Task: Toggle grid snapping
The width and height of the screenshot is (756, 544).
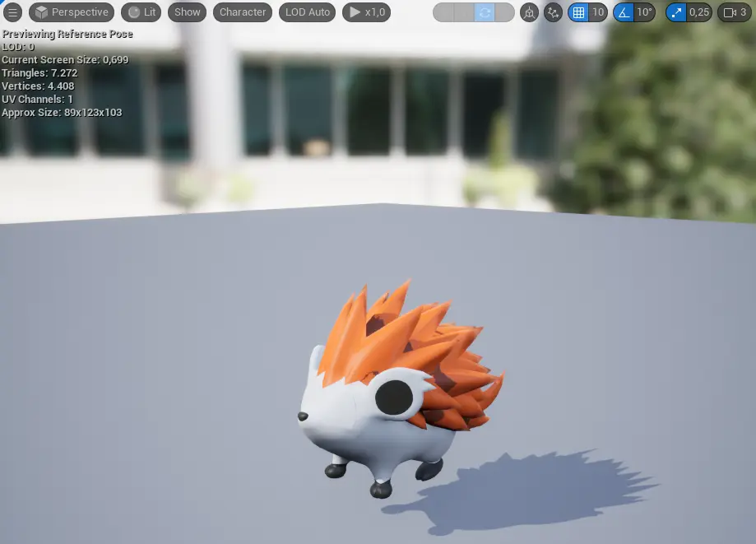Action: 578,12
